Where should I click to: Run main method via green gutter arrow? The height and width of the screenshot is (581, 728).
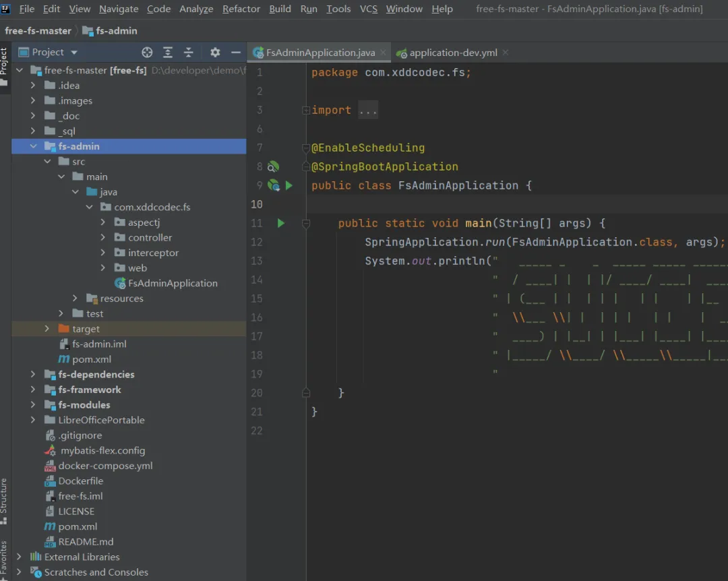coord(281,223)
